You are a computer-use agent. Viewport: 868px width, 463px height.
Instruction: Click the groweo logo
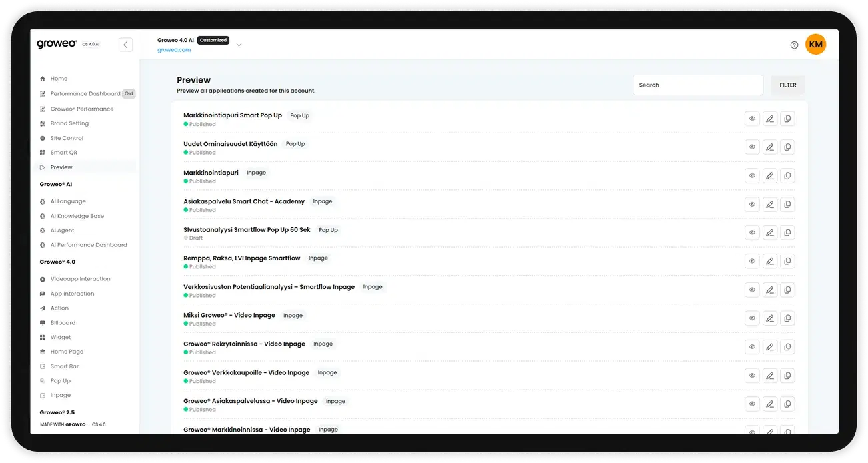(x=57, y=44)
